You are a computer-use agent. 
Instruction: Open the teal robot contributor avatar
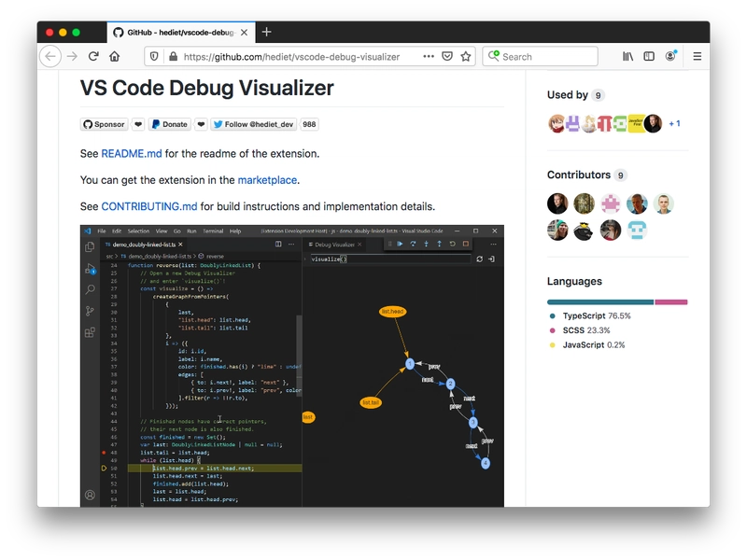click(x=637, y=230)
